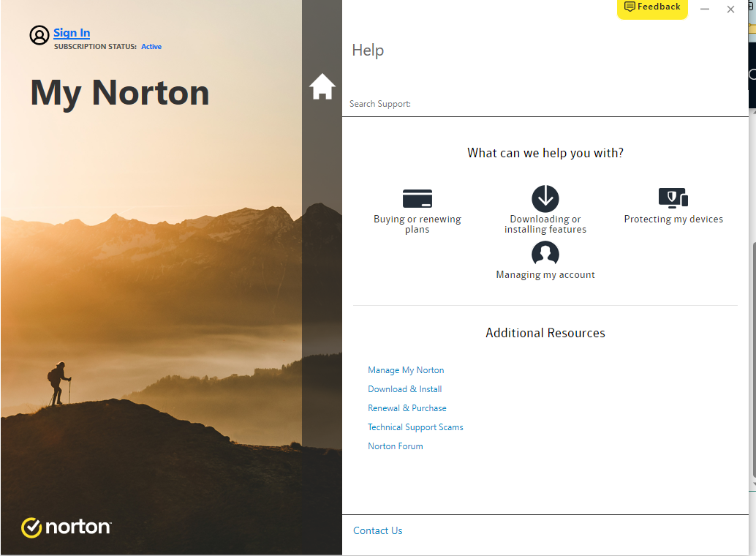The width and height of the screenshot is (756, 556).
Task: Open the Technical Support Scams link
Action: pos(415,427)
